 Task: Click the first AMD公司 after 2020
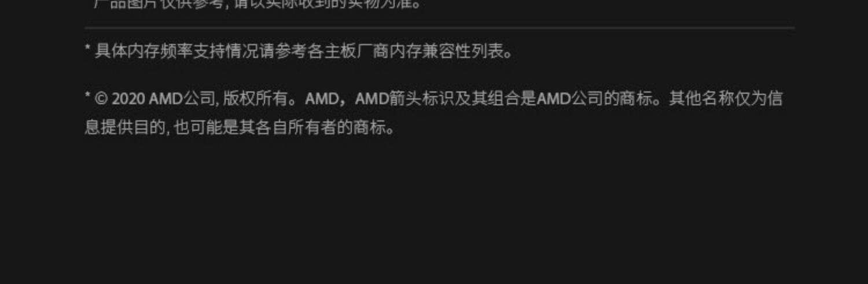point(182,99)
